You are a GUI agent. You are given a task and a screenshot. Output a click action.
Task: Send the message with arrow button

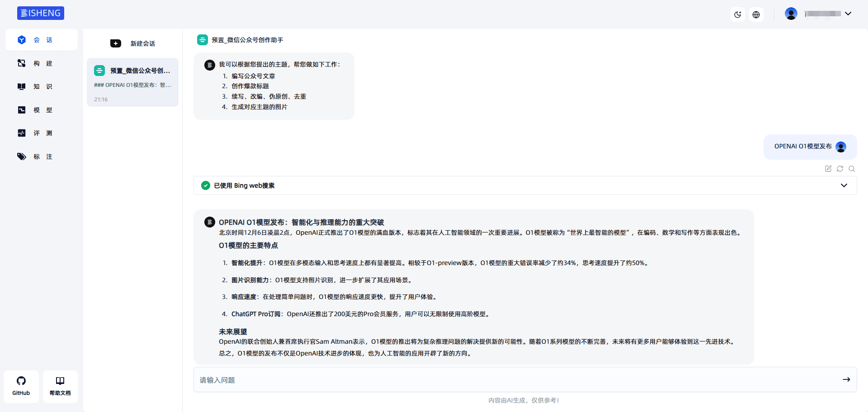[846, 379]
